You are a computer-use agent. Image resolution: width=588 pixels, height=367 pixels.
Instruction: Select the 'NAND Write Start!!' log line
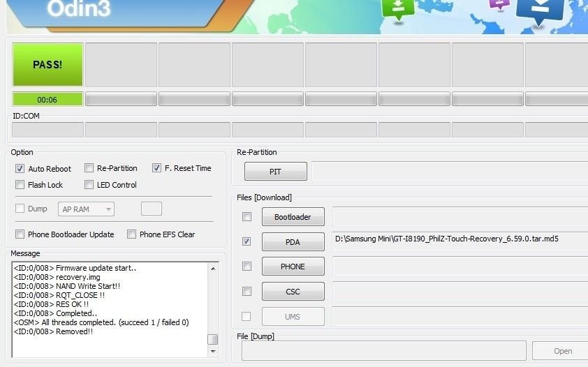[x=67, y=286]
